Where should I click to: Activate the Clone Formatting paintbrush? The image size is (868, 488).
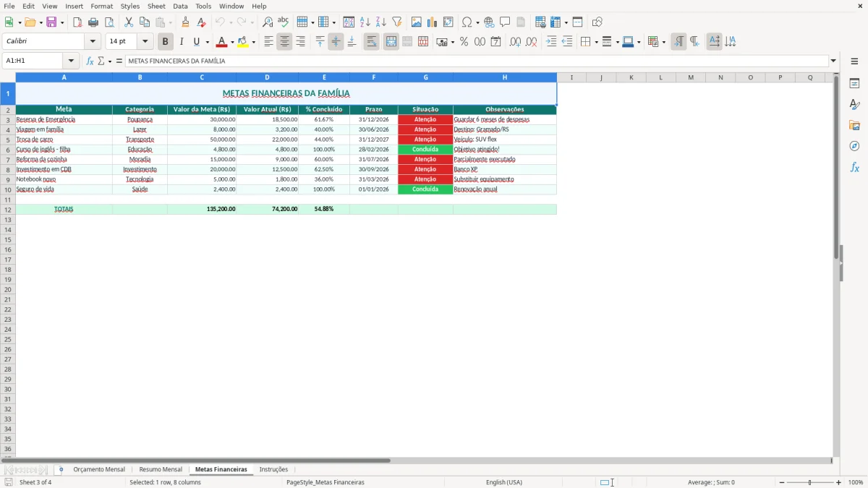click(185, 22)
